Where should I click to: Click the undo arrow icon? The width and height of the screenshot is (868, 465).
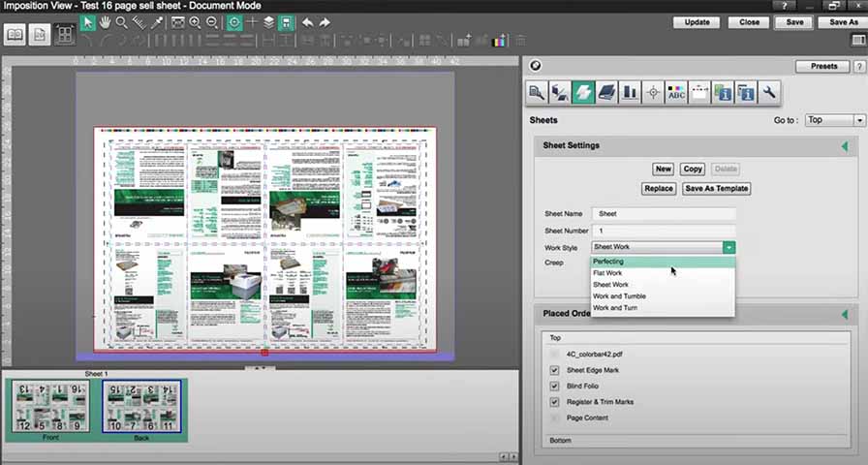coord(308,22)
